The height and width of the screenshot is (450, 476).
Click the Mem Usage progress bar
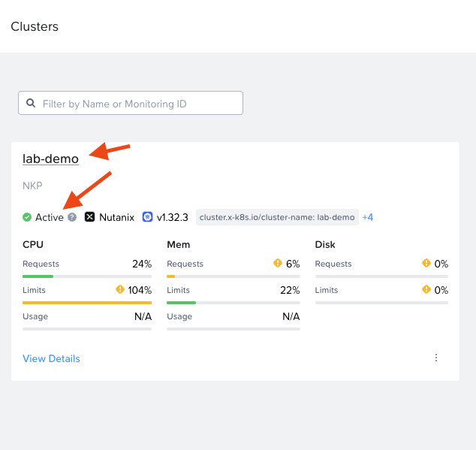[233, 329]
